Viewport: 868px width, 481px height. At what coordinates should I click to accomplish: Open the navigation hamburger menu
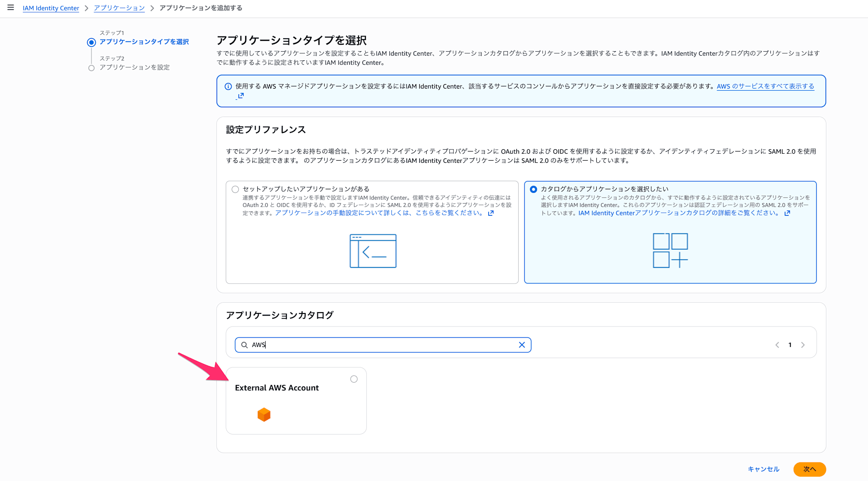[11, 7]
